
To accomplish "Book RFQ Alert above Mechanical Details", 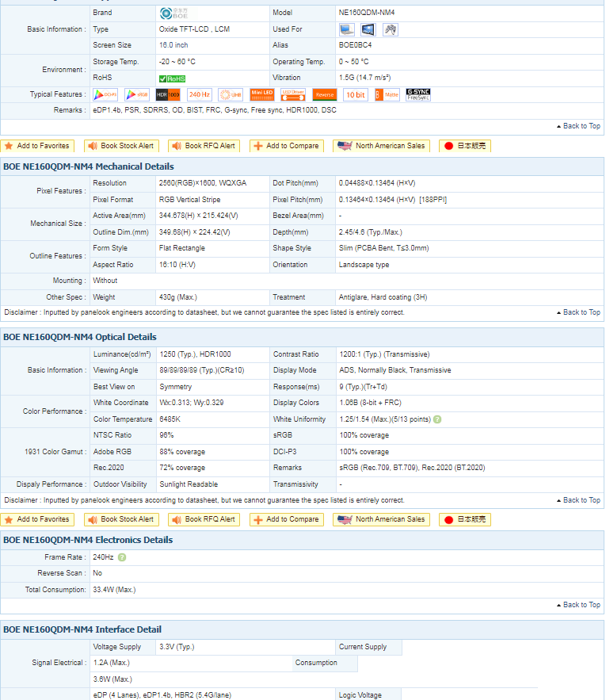I will click(204, 146).
